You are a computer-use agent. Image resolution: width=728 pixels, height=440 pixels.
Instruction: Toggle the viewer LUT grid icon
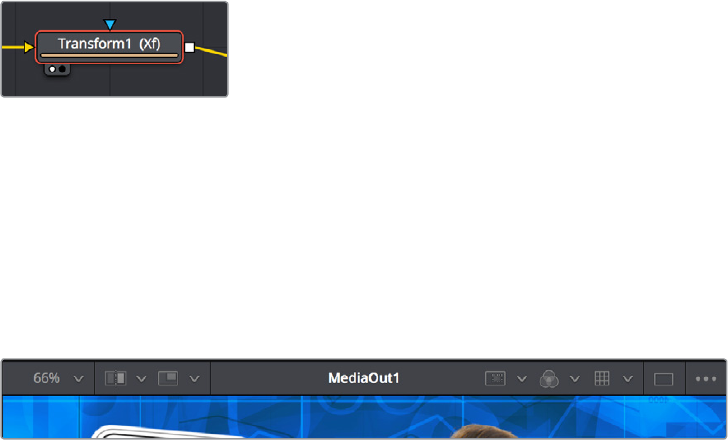pos(602,378)
